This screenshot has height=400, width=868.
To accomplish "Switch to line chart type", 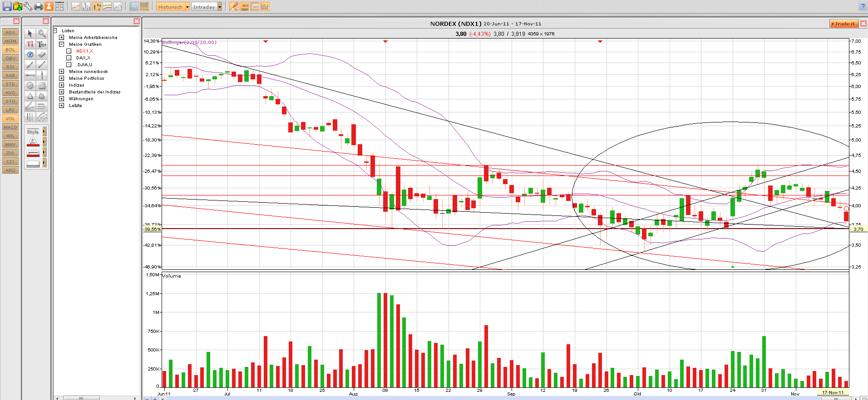I will pos(76,6).
